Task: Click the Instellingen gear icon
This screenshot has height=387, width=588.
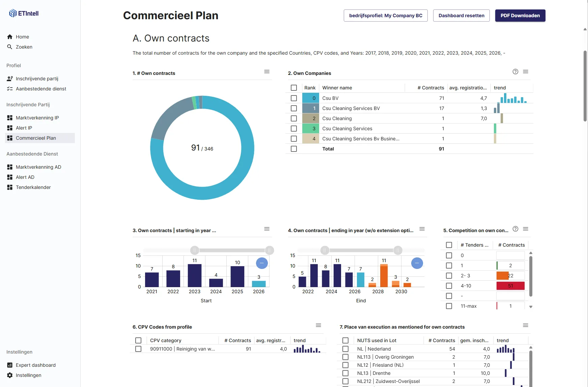Action: [10, 375]
